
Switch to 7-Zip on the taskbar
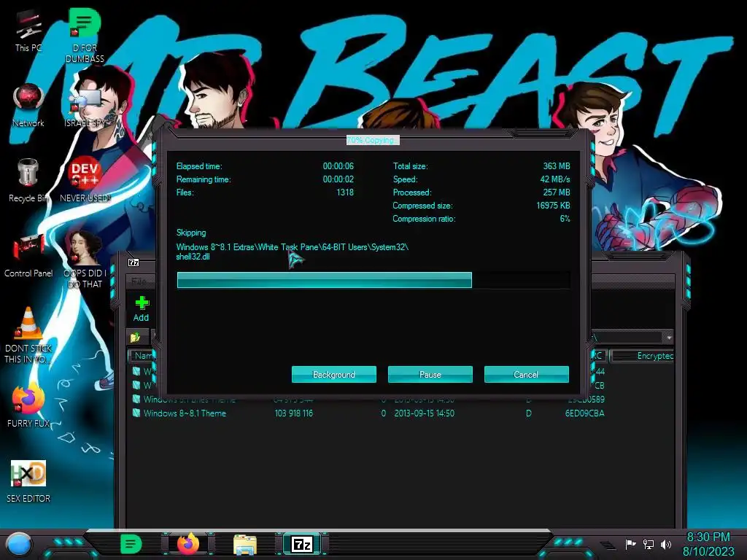click(x=302, y=544)
